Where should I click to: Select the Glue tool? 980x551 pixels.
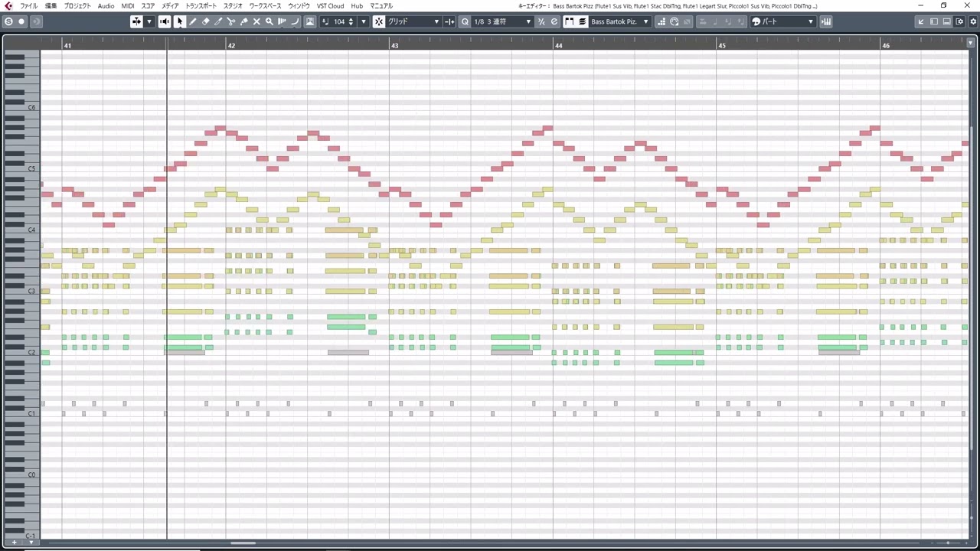pyautogui.click(x=243, y=21)
